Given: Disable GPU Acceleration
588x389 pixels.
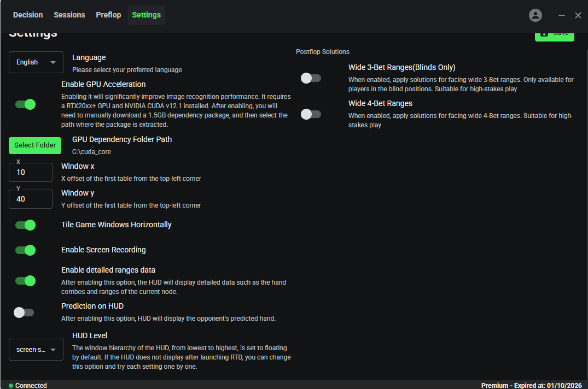Looking at the screenshot, I should pos(24,104).
